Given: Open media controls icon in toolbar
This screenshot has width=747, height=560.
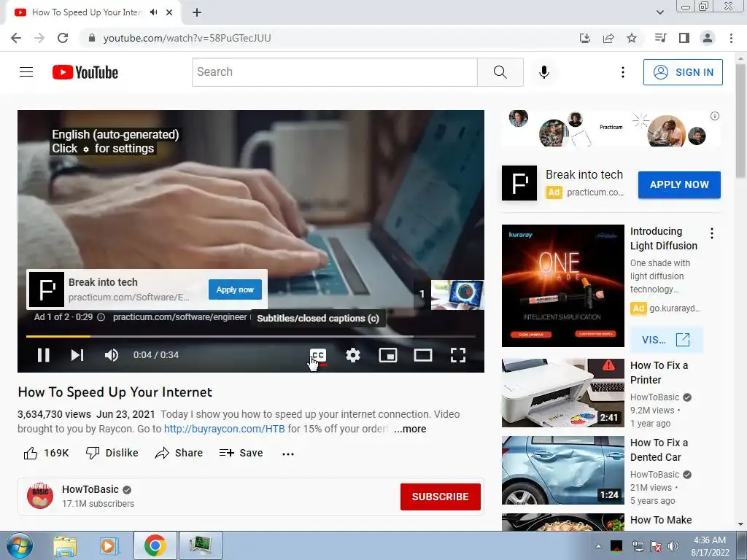Looking at the screenshot, I should [x=660, y=38].
